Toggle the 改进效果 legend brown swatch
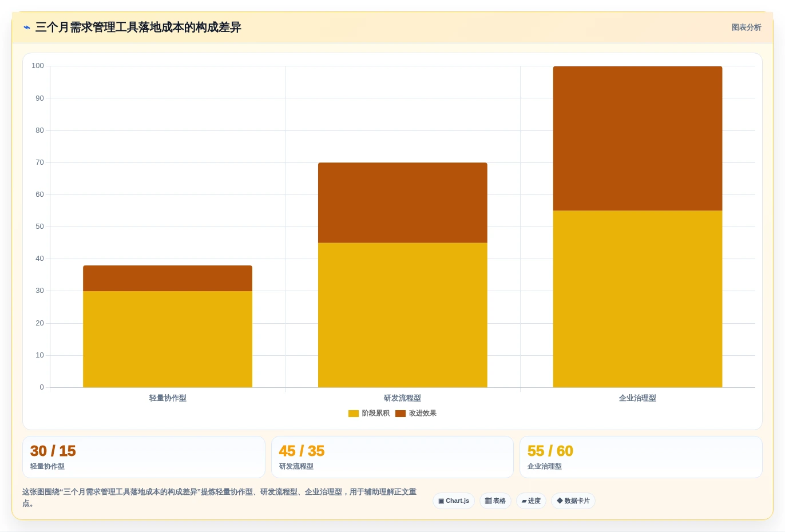This screenshot has width=785, height=532. tap(401, 414)
